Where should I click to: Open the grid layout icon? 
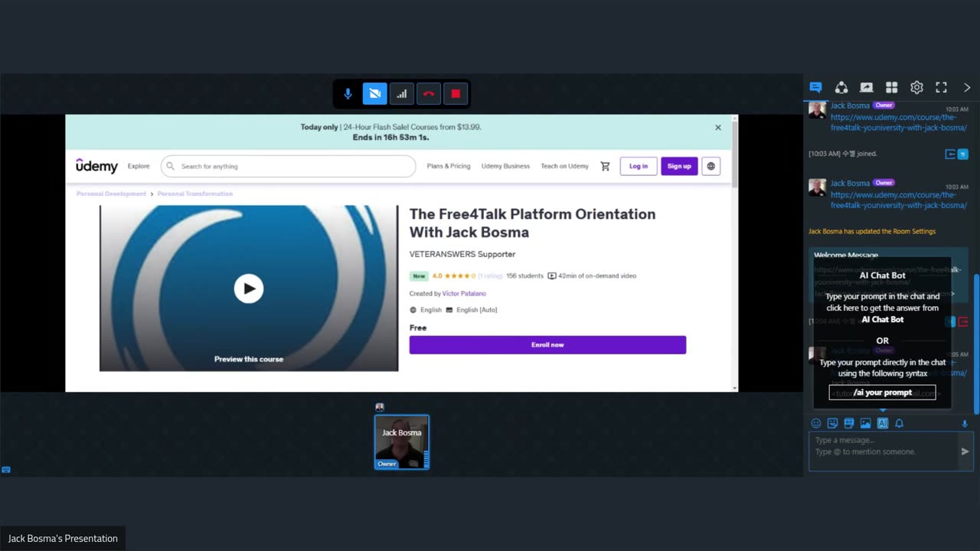[891, 87]
